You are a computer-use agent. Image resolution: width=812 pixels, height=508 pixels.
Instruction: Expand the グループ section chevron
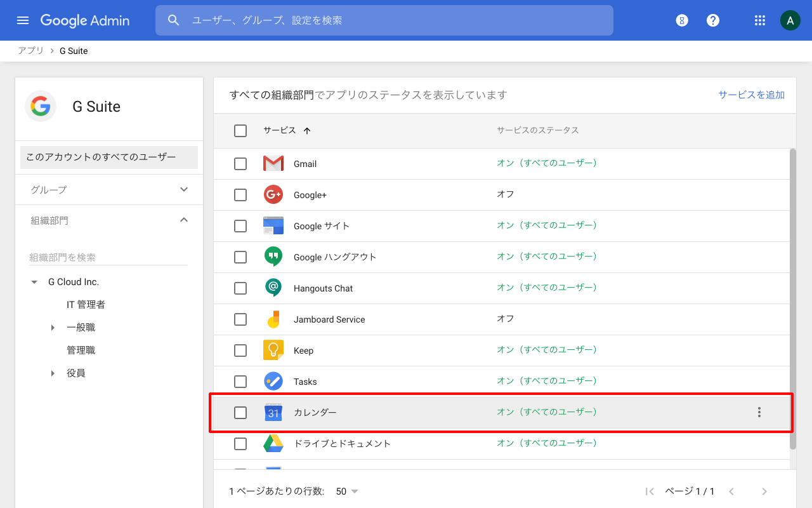(184, 189)
